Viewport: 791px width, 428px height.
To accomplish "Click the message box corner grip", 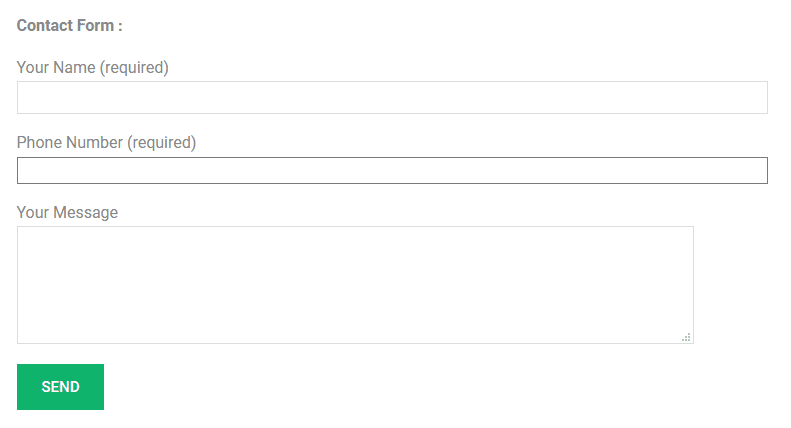I will click(687, 338).
